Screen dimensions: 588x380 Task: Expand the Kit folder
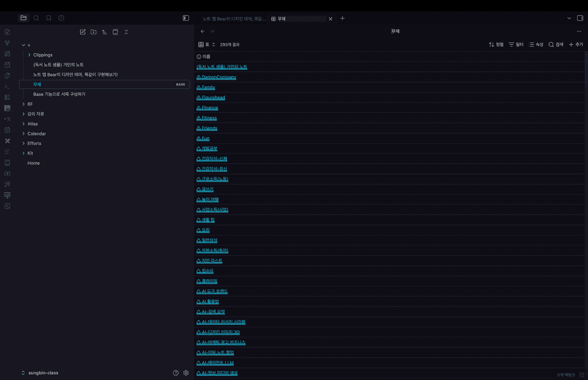pos(24,153)
